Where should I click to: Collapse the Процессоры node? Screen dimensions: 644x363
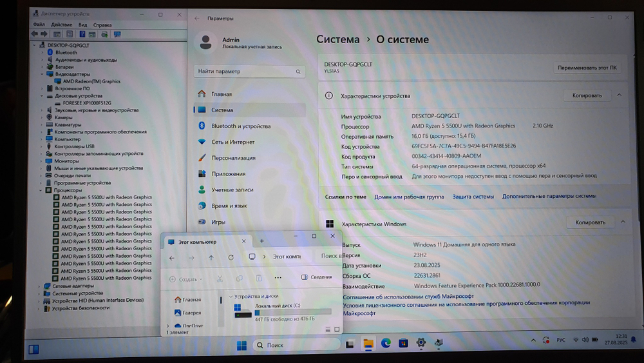point(41,190)
